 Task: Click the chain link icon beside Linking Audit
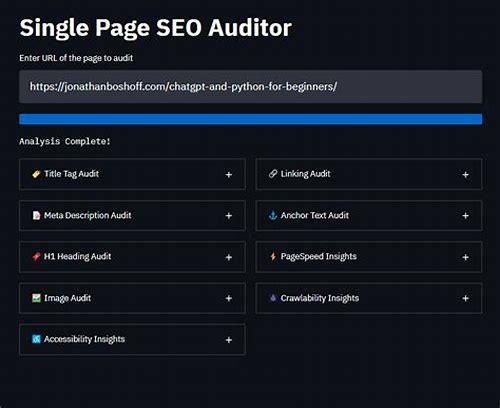click(x=273, y=174)
